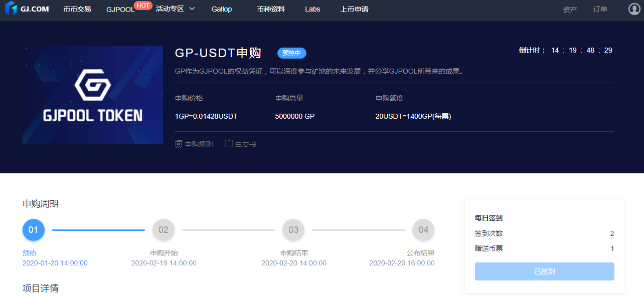The height and width of the screenshot is (298, 644).
Task: Open the 订单 link
Action: tap(600, 9)
